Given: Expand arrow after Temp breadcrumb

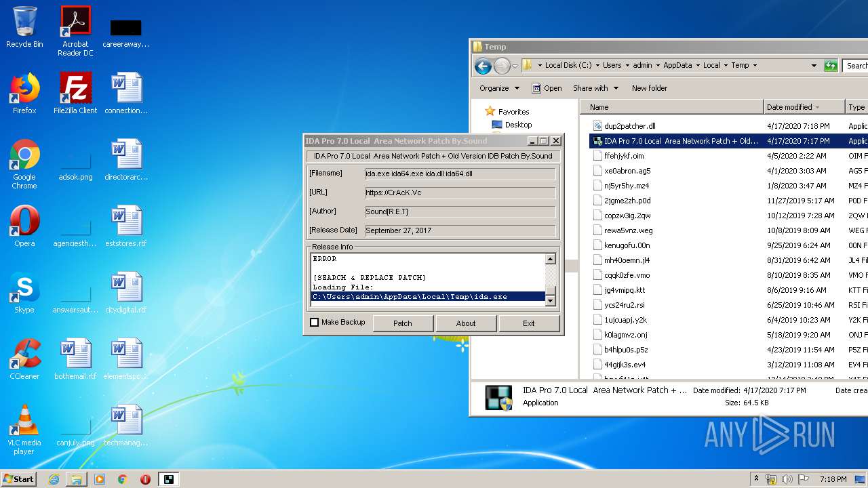Looking at the screenshot, I should (755, 66).
